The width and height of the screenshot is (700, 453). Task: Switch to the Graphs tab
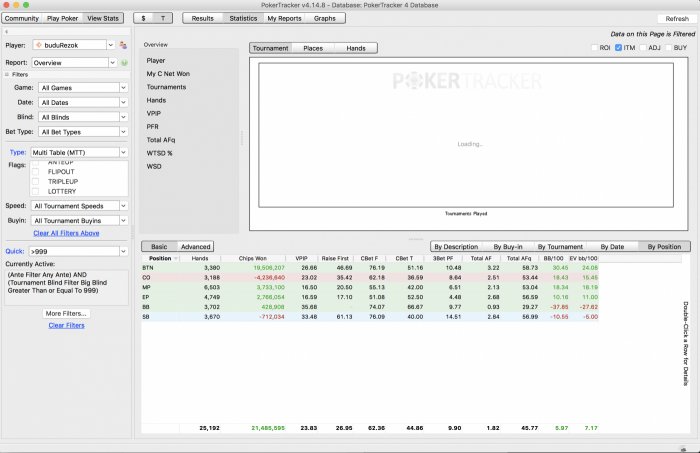tap(325, 18)
